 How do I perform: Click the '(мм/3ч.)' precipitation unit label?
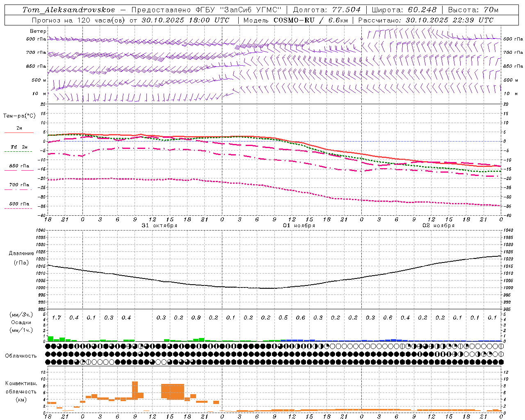[x=21, y=315]
